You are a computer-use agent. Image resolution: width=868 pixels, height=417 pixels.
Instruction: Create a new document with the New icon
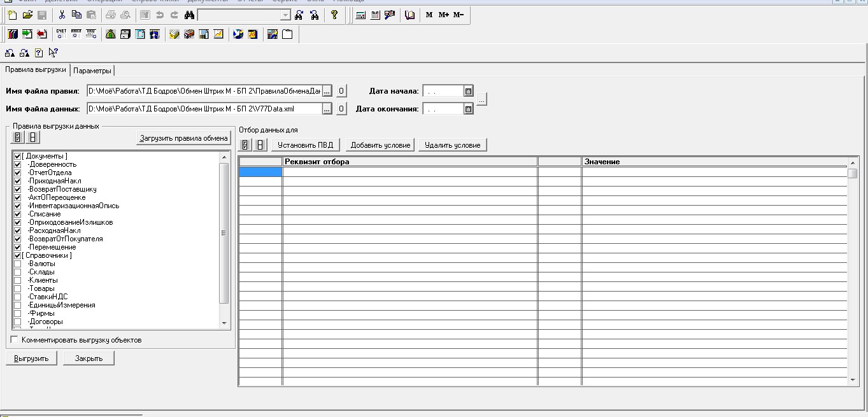12,15
